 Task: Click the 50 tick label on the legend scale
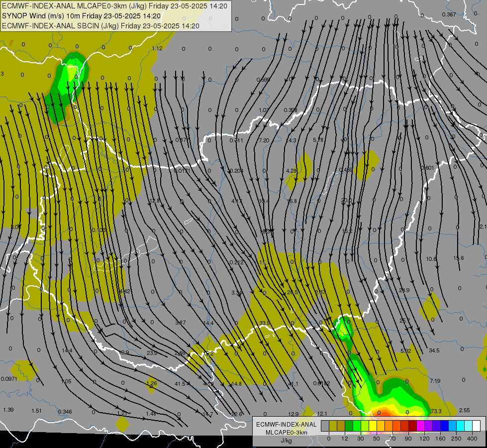coord(377,439)
